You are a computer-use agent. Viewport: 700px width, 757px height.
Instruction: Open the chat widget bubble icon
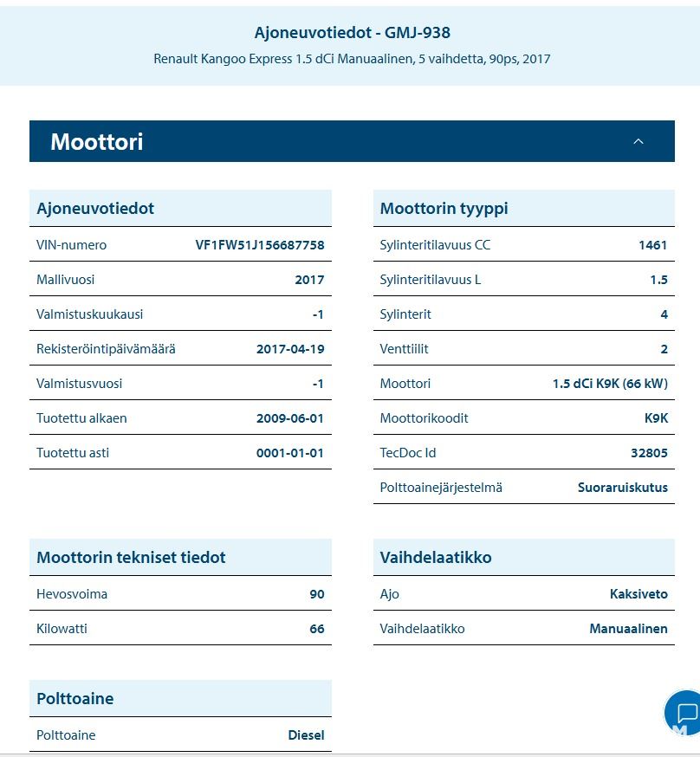pyautogui.click(x=685, y=714)
